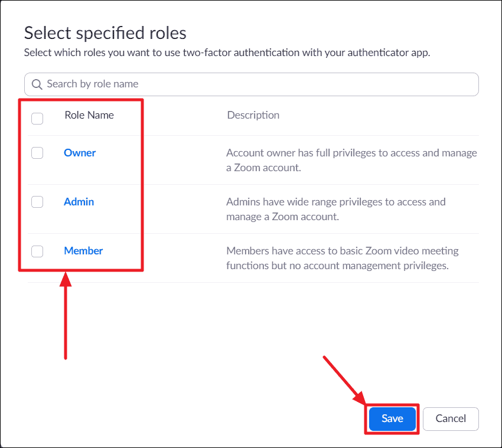Select the Member role checkbox
502x448 pixels.
pyautogui.click(x=37, y=251)
